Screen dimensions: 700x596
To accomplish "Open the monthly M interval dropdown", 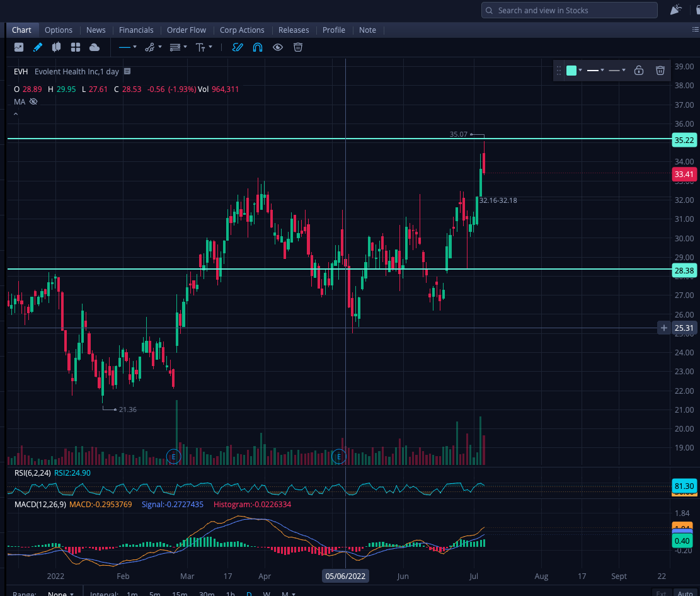I will point(288,593).
